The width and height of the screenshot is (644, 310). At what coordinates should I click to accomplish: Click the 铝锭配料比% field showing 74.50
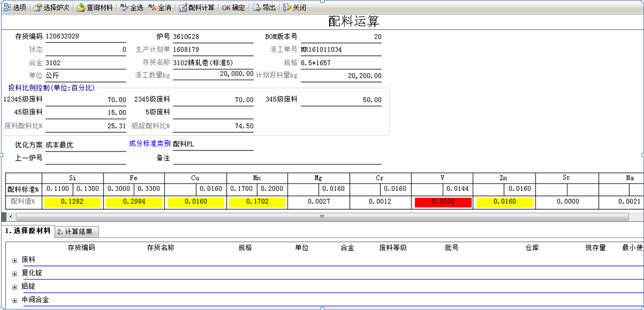(x=213, y=126)
